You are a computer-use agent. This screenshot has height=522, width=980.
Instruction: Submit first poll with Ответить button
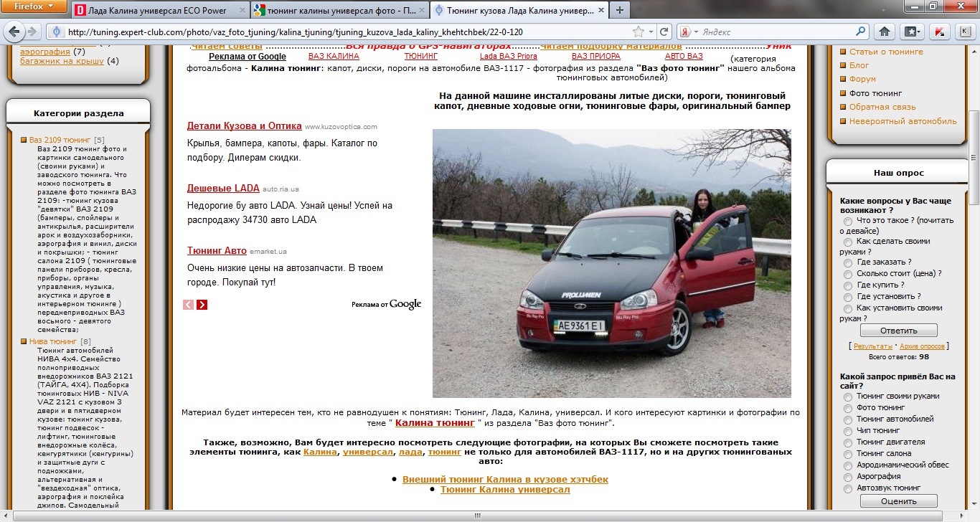[x=898, y=331]
